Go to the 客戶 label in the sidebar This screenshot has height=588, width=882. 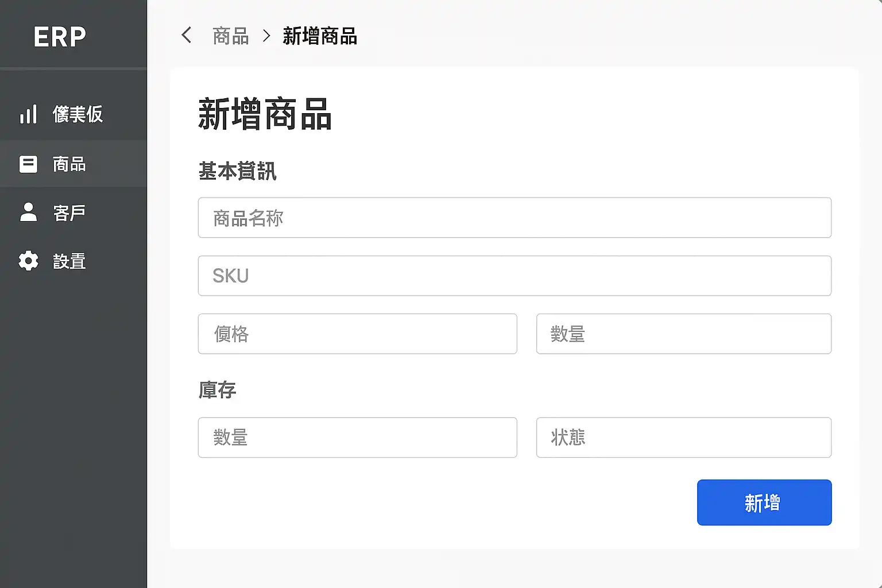(69, 213)
